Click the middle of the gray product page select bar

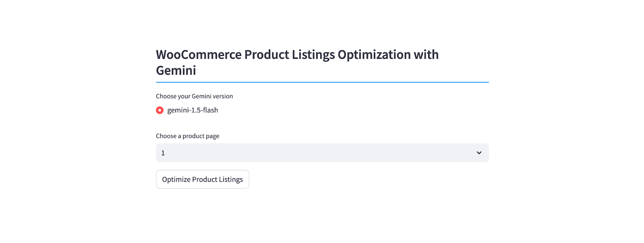click(322, 153)
